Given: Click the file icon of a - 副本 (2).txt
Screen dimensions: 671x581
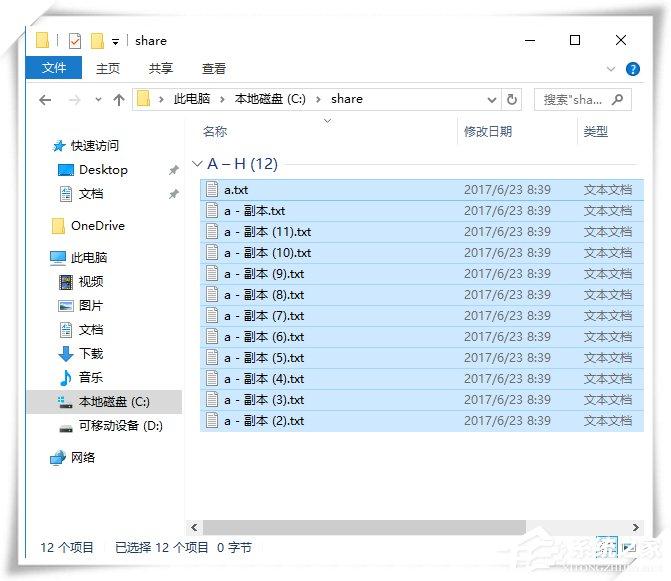Looking at the screenshot, I should [x=212, y=420].
